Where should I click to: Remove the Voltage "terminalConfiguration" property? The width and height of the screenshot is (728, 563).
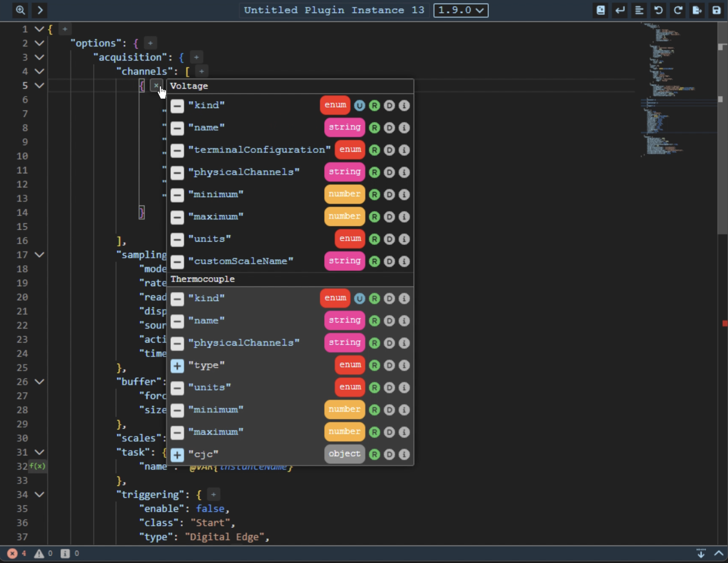(x=177, y=150)
